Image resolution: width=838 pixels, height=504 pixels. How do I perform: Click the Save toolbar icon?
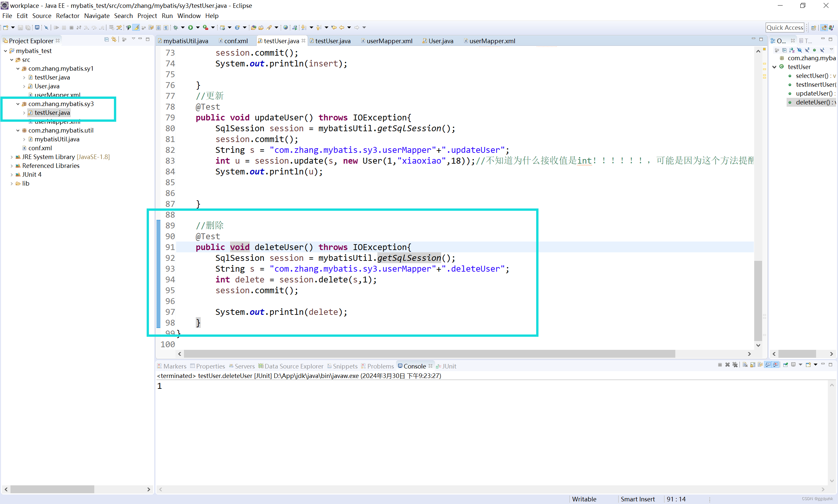(x=20, y=27)
